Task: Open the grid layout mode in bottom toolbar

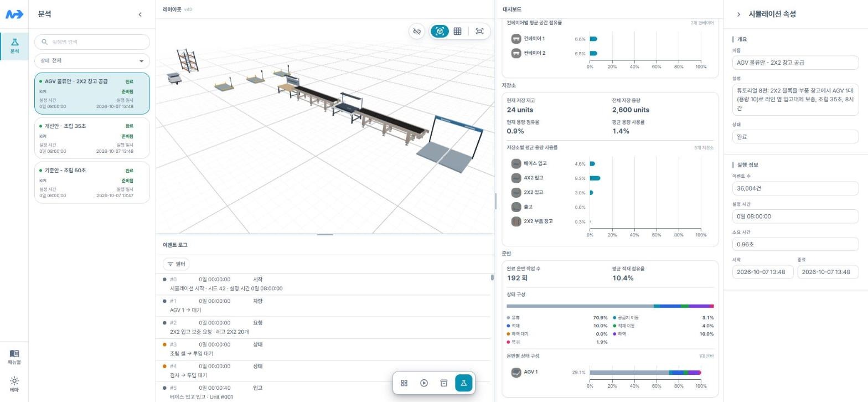Action: coord(404,383)
